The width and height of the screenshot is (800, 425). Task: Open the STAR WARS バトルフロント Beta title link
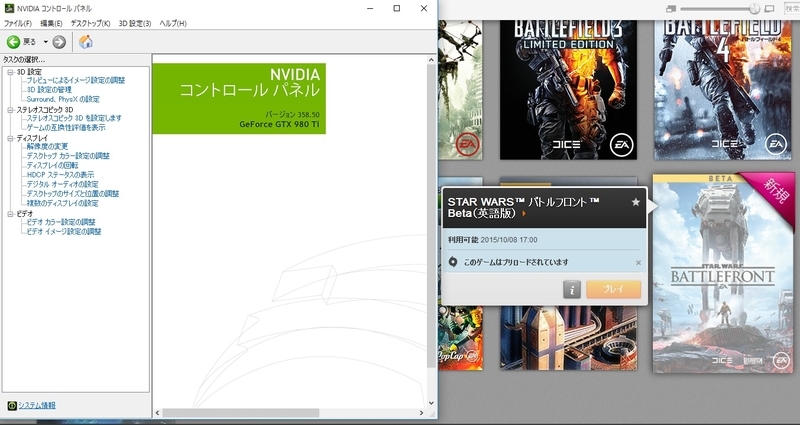[x=523, y=207]
